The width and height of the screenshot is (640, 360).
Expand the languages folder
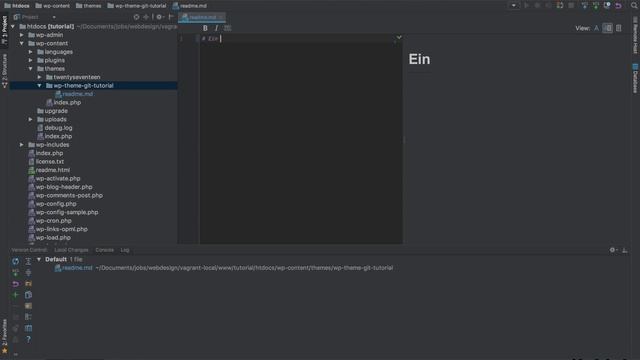tap(31, 52)
